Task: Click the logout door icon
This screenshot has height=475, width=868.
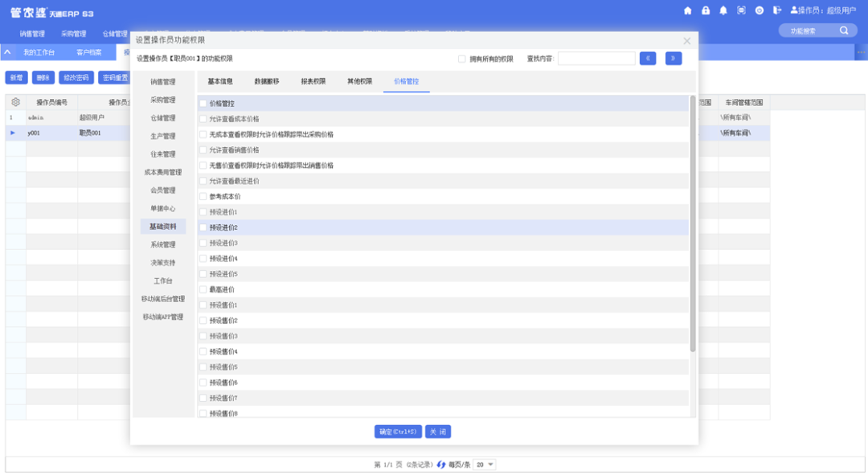Action: coord(777,10)
